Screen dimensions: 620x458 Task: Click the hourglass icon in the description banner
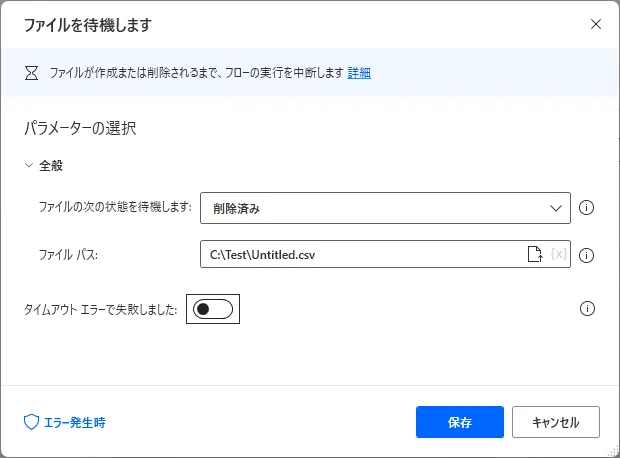coord(31,73)
